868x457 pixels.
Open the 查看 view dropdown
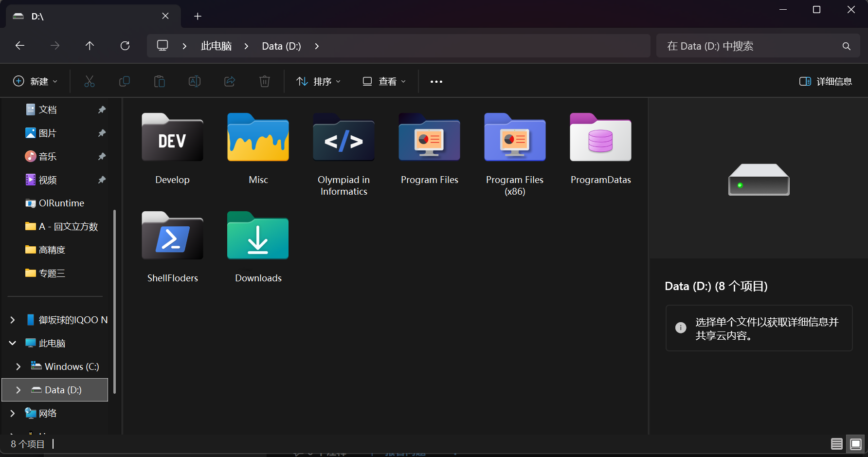pos(384,81)
